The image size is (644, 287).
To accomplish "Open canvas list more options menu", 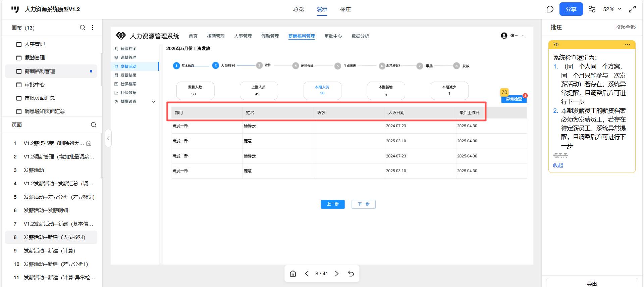I will 93,28.
